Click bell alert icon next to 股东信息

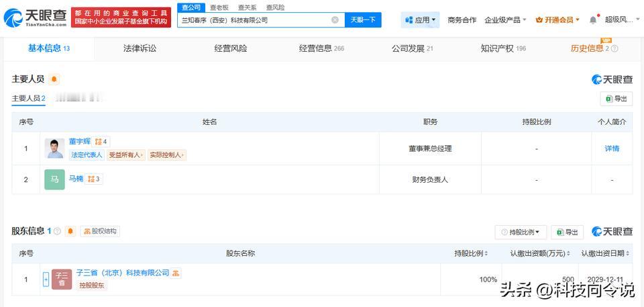pyautogui.click(x=70, y=231)
